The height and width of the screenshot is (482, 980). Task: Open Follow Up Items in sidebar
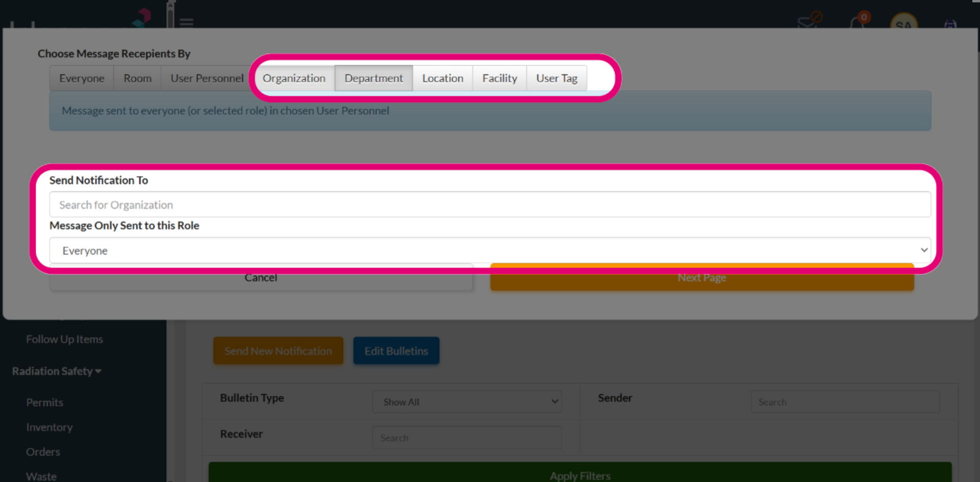pyautogui.click(x=64, y=339)
